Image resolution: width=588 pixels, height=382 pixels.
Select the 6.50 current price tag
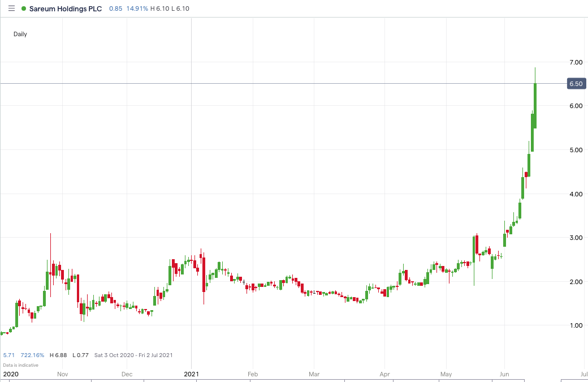coord(577,84)
